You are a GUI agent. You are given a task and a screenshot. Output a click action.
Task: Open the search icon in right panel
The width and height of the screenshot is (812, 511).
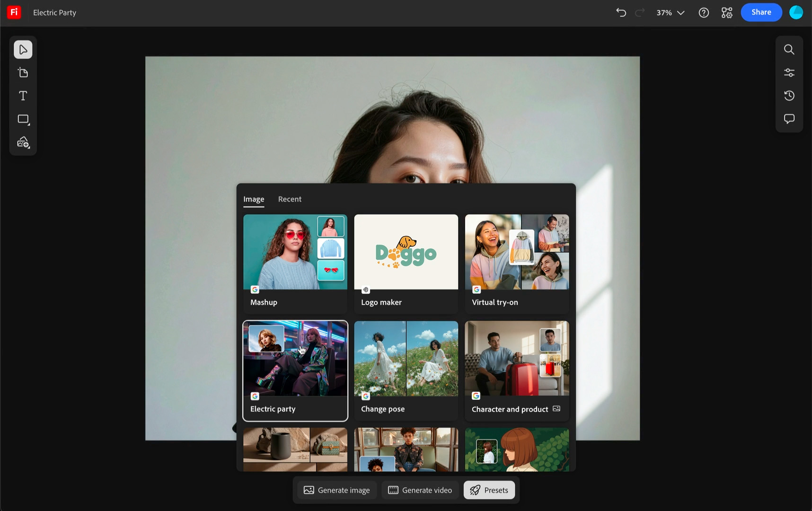[x=789, y=50]
